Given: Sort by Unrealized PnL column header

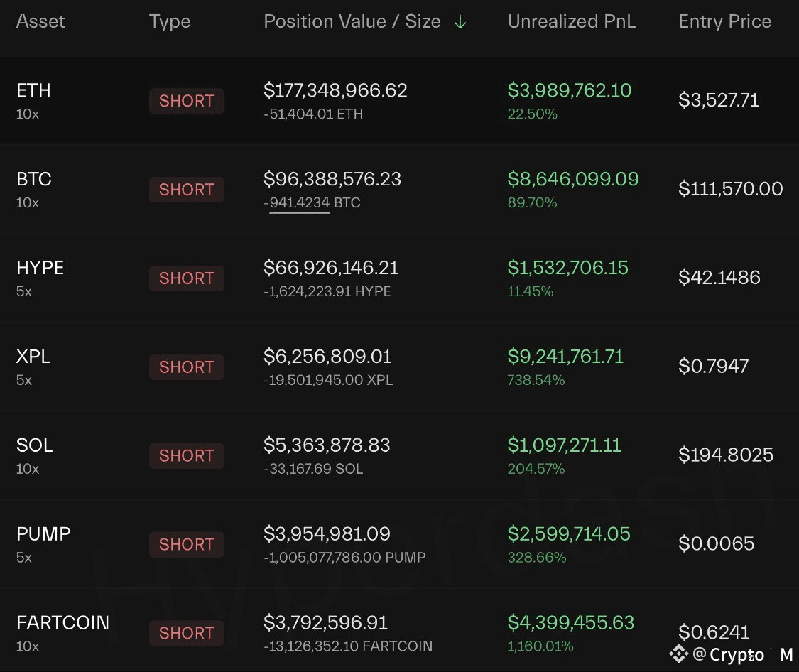Looking at the screenshot, I should 572,21.
